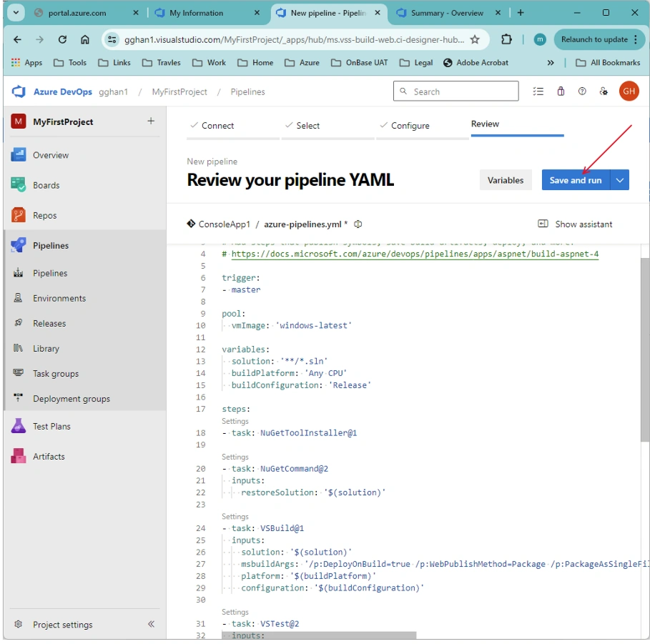Image resolution: width=650 pixels, height=644 pixels.
Task: Click the Variables button
Action: coord(506,180)
